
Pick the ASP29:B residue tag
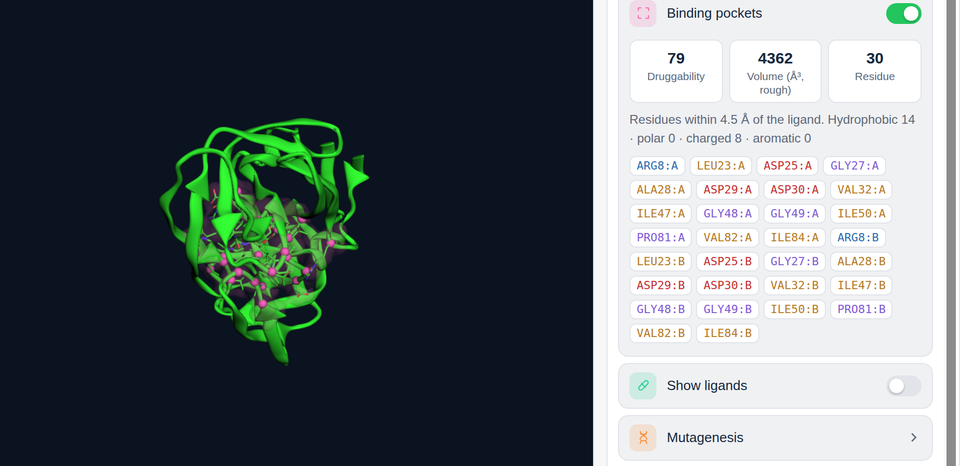660,285
